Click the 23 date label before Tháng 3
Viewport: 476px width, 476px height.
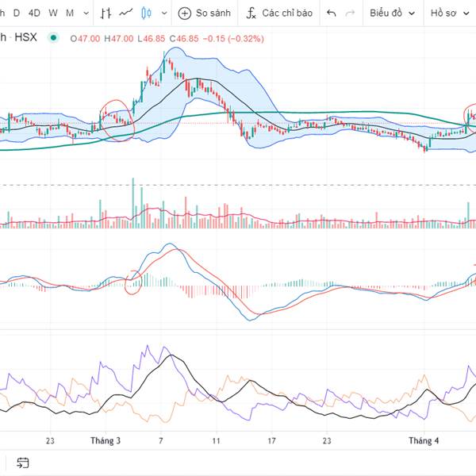click(50, 441)
